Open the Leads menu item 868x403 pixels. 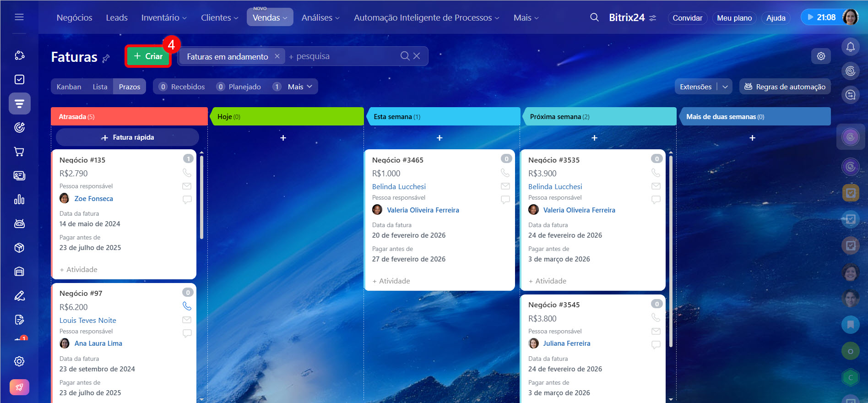tap(117, 17)
